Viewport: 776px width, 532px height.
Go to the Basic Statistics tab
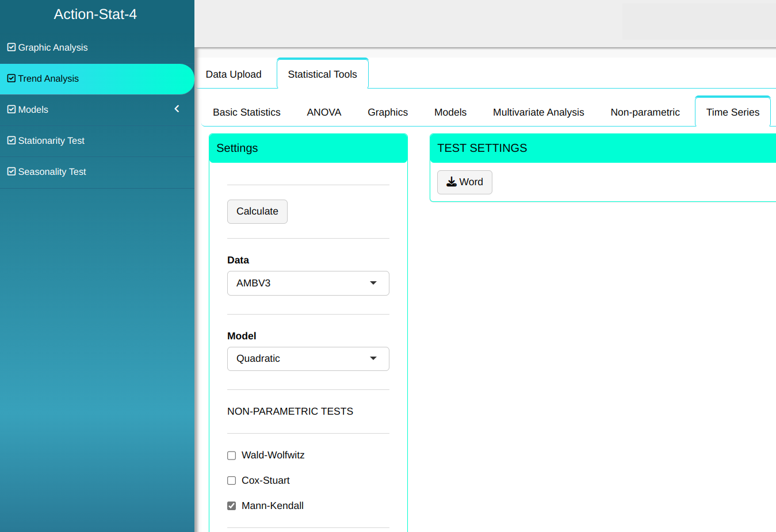pyautogui.click(x=247, y=112)
